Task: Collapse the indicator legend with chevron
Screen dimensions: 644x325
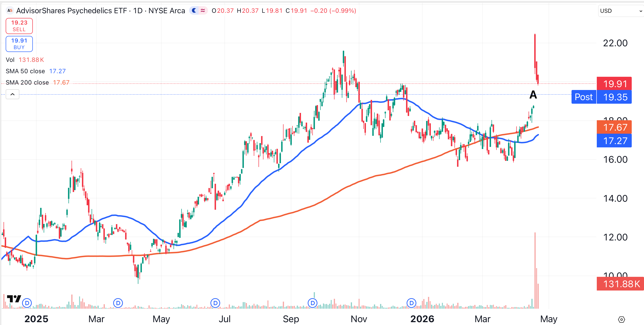Action: coord(13,94)
